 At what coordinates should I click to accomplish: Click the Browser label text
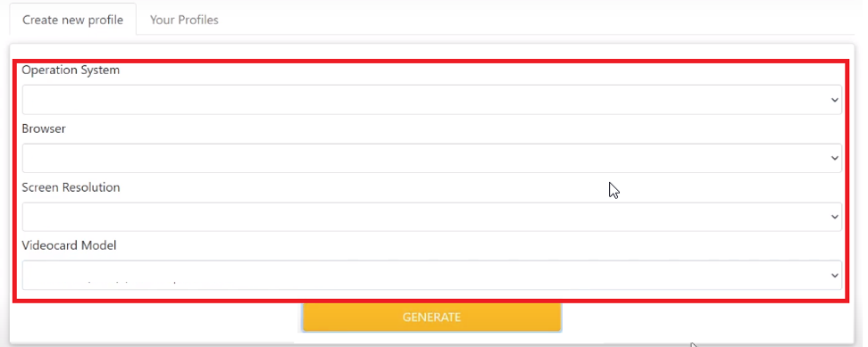pyautogui.click(x=44, y=128)
